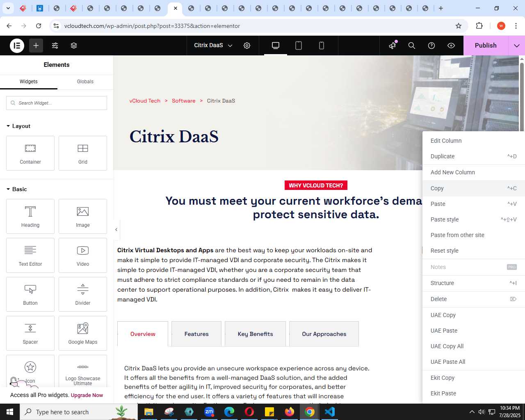The width and height of the screenshot is (525, 420).
Task: Choose Edit Column from the context menu
Action: [474, 141]
